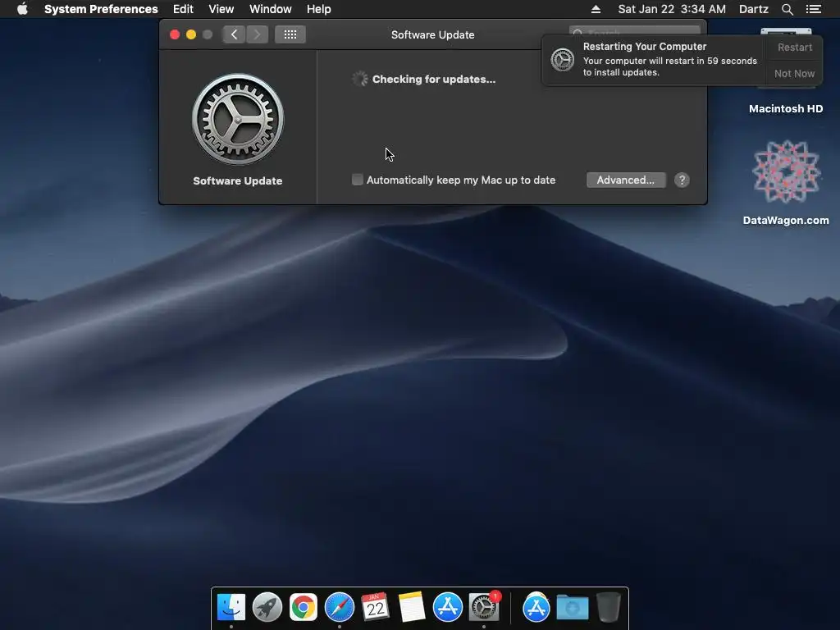Click Restart in the notification
This screenshot has width=840, height=630.
(x=794, y=48)
